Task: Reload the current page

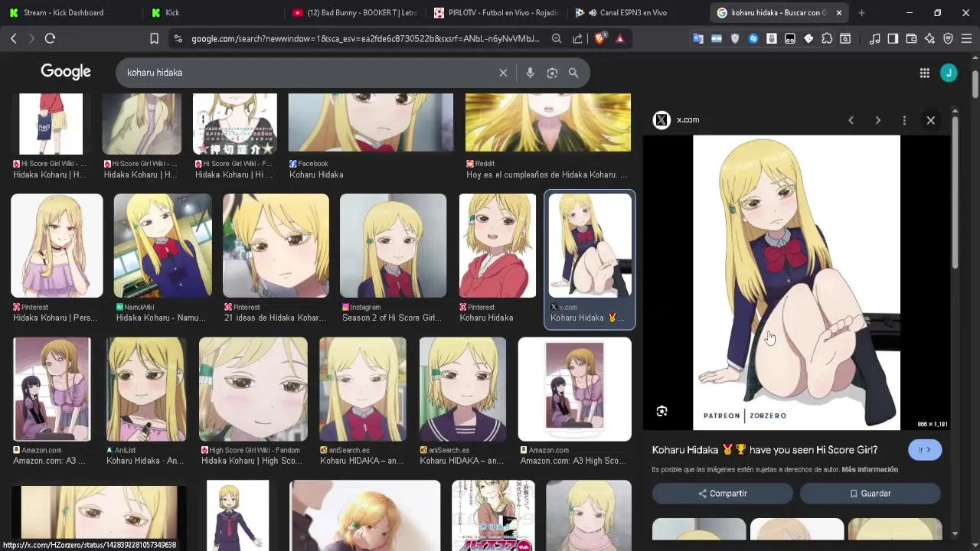Action: tap(50, 38)
